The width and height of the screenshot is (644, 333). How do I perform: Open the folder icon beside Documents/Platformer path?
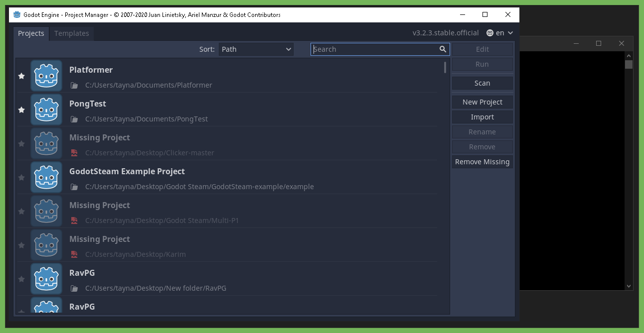point(74,85)
